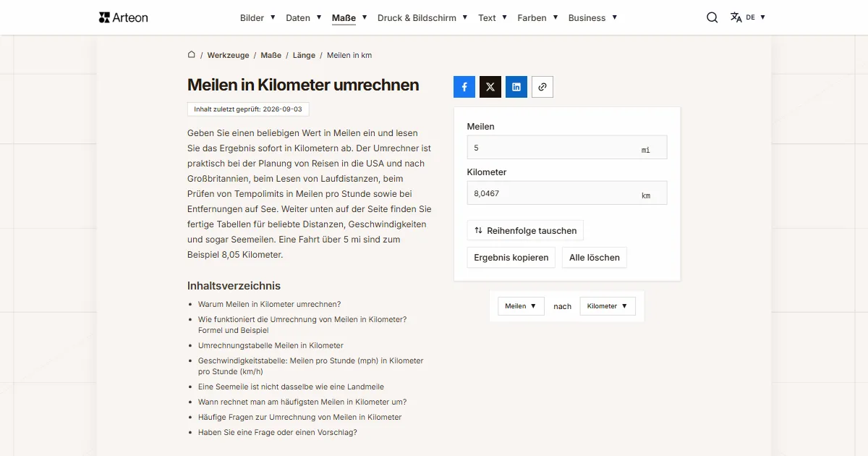Share the page on X

tap(490, 87)
